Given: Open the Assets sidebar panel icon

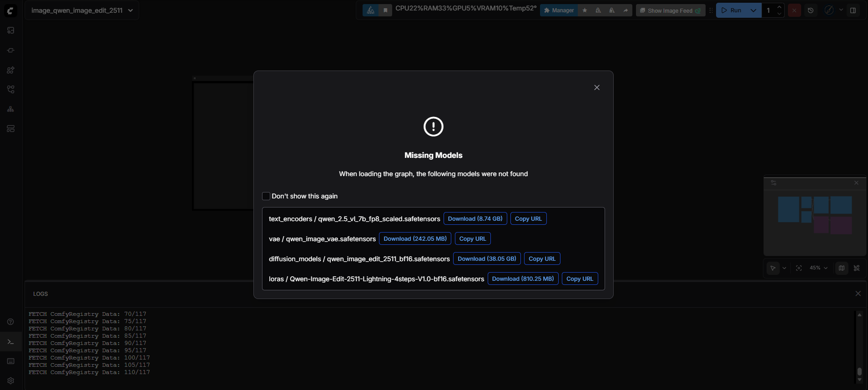Looking at the screenshot, I should [x=10, y=30].
